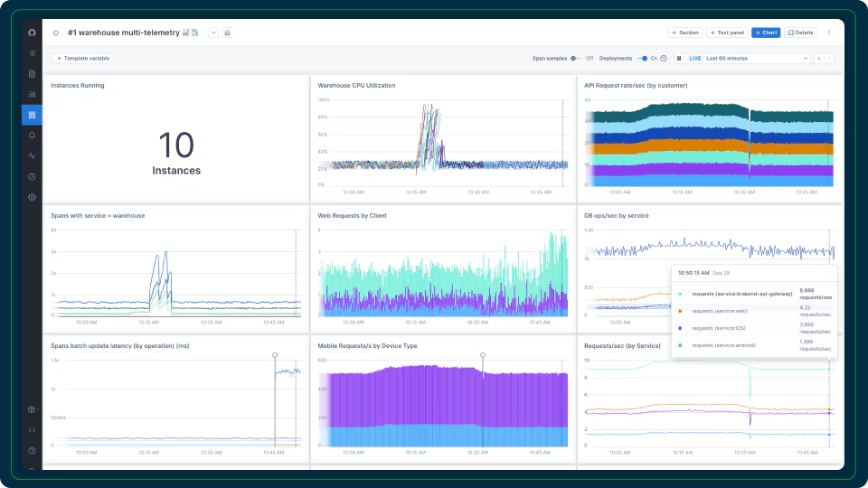868x488 pixels.
Task: Open the Details panel
Action: tap(800, 33)
